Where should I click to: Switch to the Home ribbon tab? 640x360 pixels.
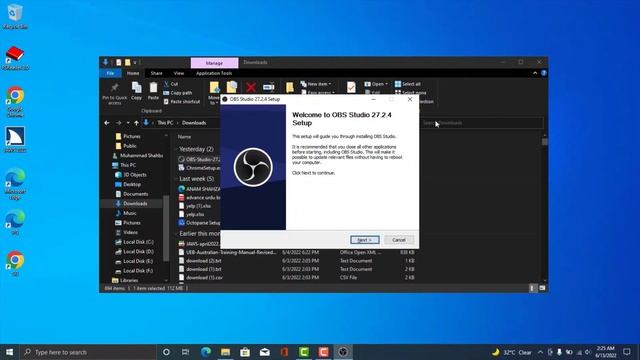[133, 73]
